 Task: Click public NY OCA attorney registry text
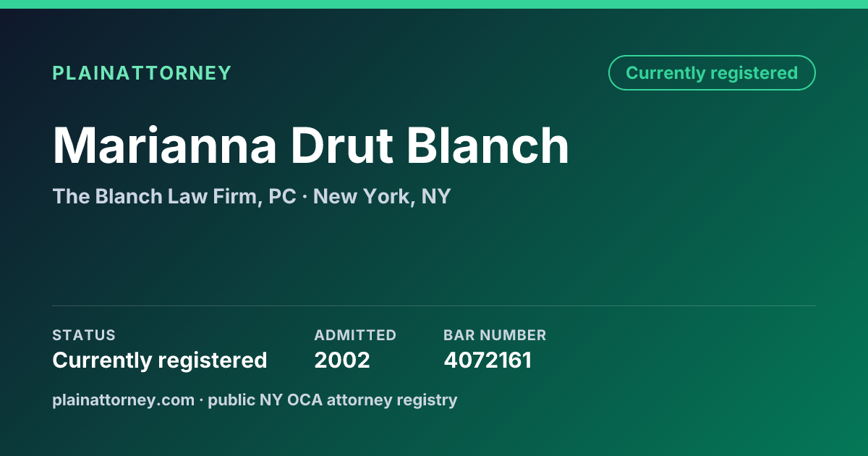tap(333, 400)
